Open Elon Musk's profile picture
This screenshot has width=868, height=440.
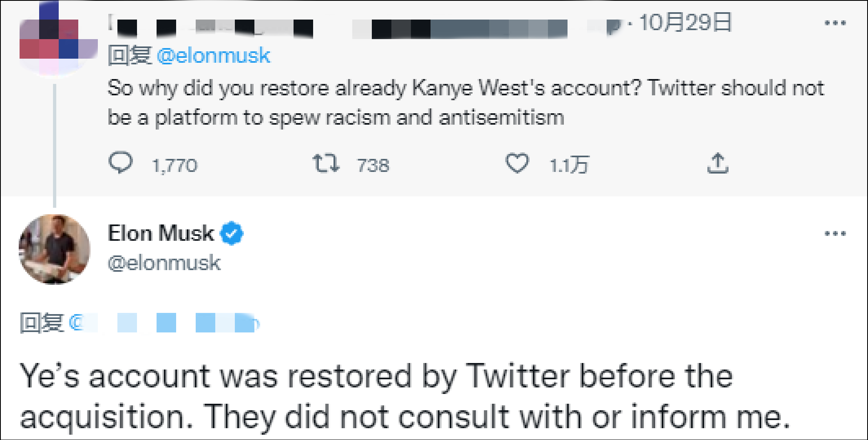(55, 249)
